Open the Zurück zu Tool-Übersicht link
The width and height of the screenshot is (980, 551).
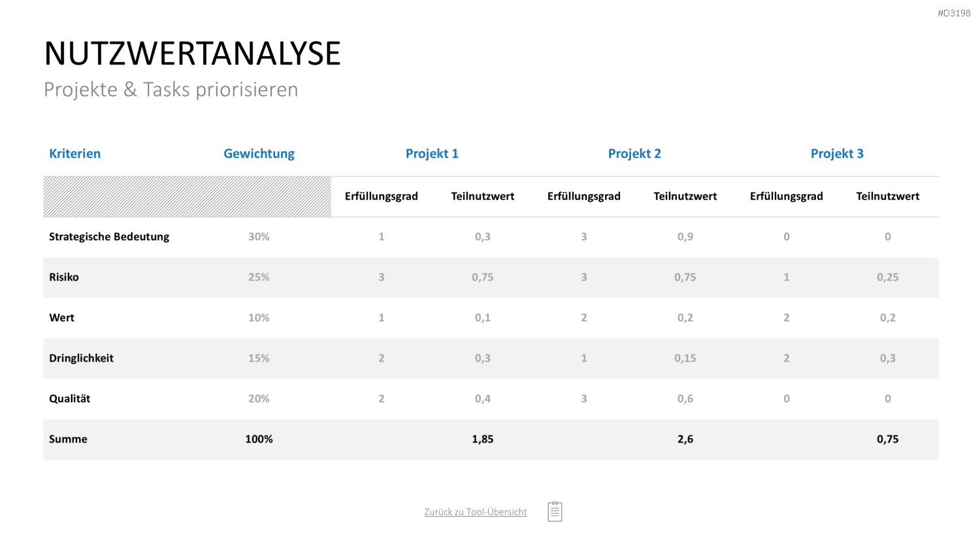point(476,512)
